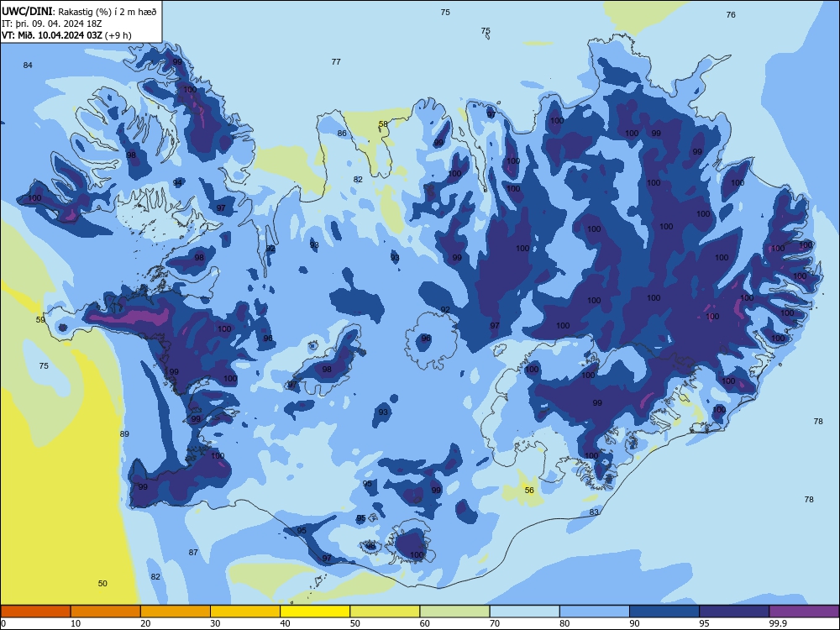This screenshot has width=840, height=630.
Task: Click the map value '87' over the sea
Action: (193, 553)
